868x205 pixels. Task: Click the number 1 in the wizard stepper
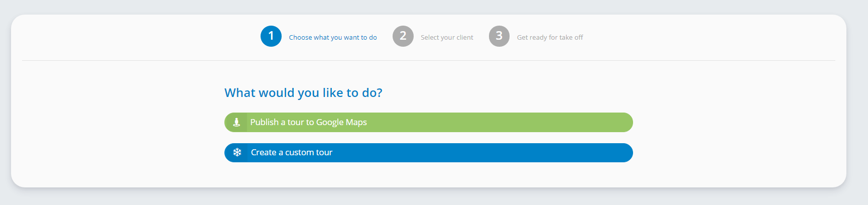271,36
